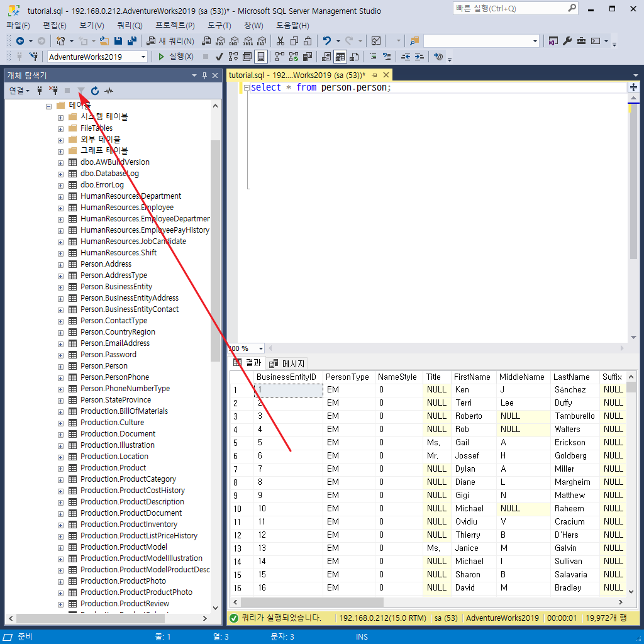This screenshot has width=644, height=644.
Task: Switch to the 메시지 tab
Action: coord(287,364)
